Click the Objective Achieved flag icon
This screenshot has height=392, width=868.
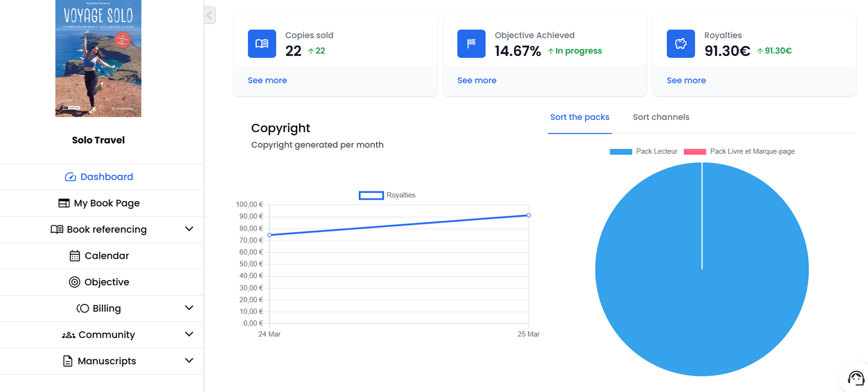tap(471, 44)
